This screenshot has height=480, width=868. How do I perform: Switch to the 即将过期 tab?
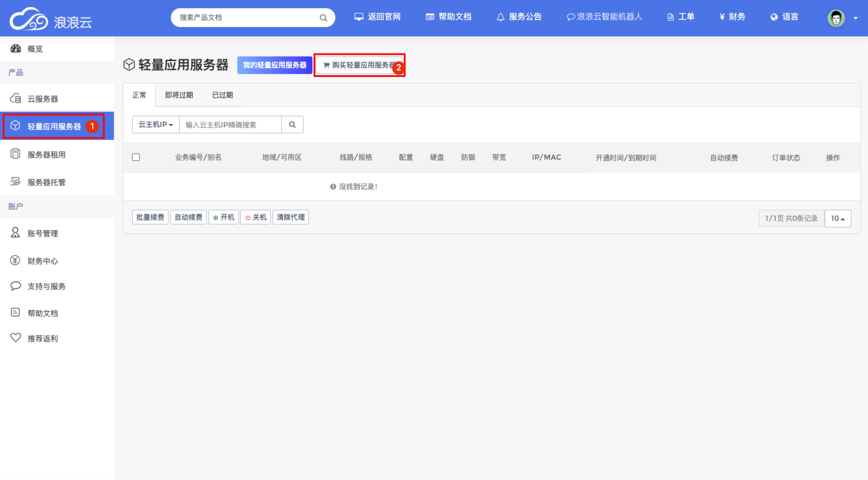coord(179,95)
